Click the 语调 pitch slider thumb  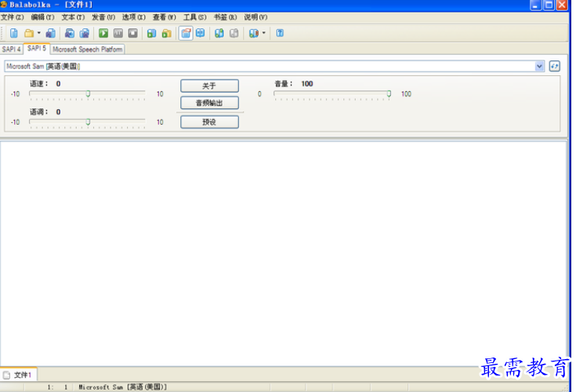click(x=88, y=122)
